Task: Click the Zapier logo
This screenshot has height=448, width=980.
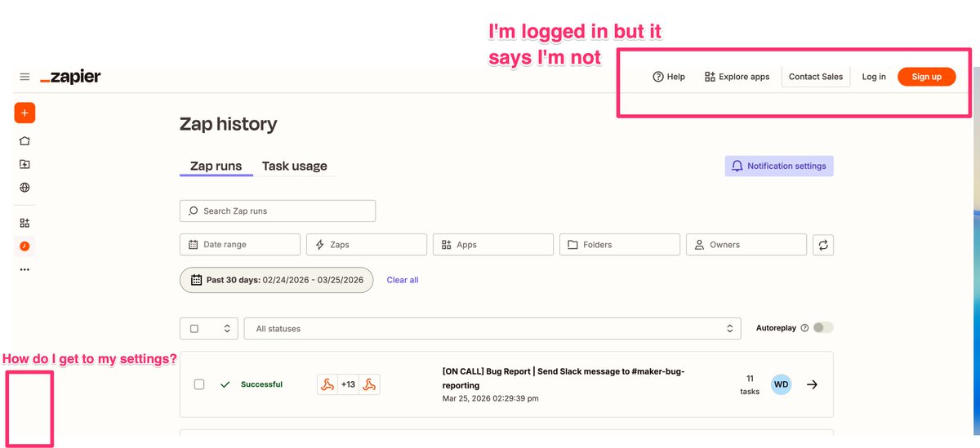Action: click(70, 77)
